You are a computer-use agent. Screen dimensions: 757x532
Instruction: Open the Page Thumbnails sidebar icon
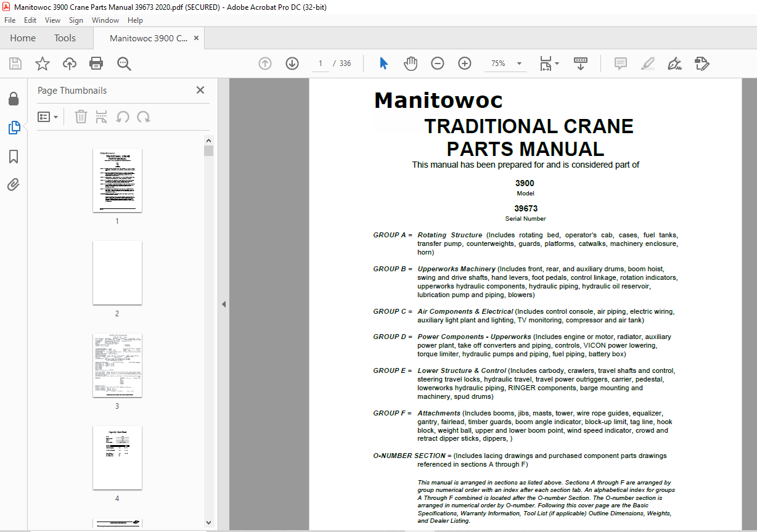pyautogui.click(x=14, y=128)
